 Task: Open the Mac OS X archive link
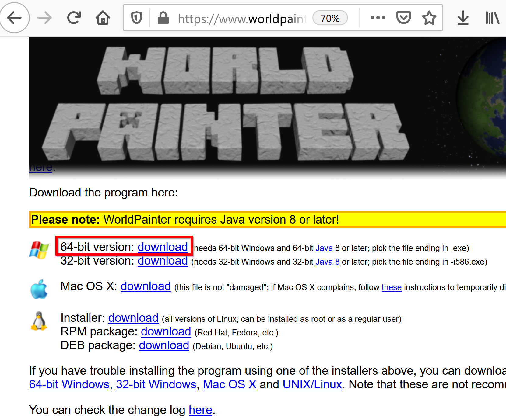[230, 384]
